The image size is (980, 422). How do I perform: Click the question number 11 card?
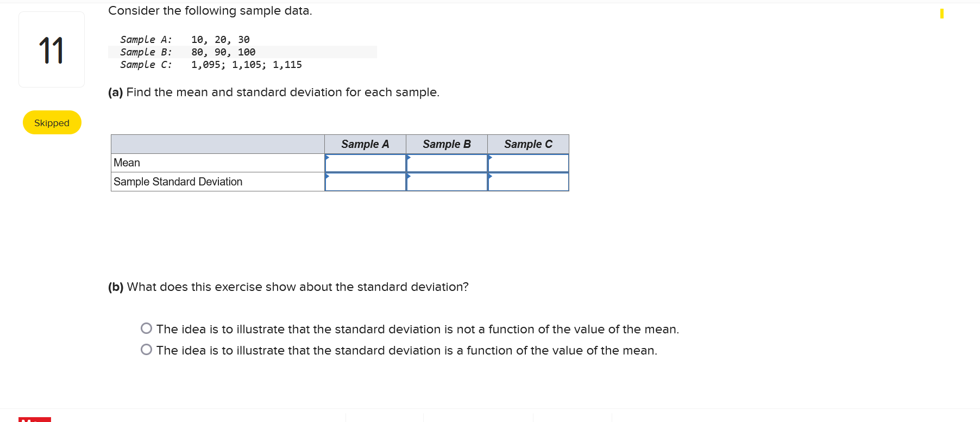[52, 49]
